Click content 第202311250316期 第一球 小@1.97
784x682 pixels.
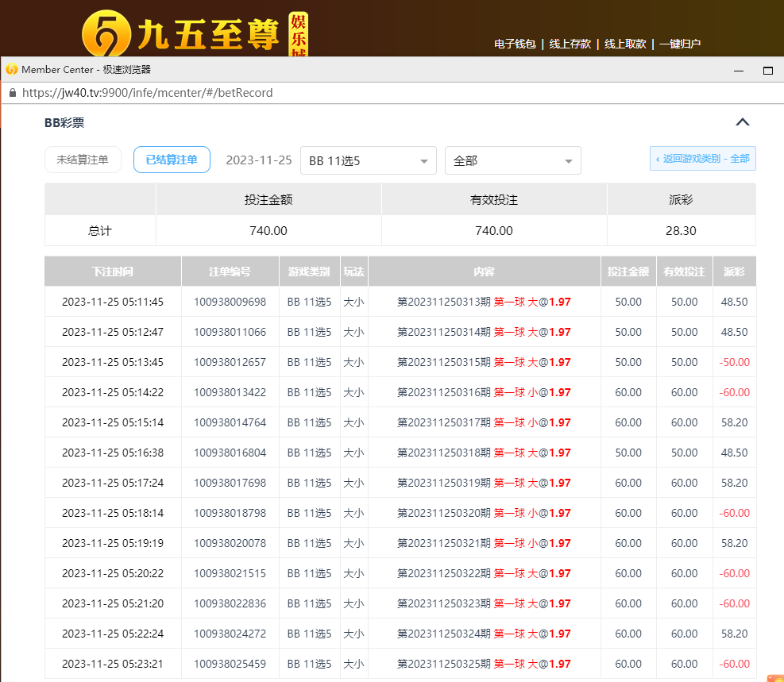[484, 392]
